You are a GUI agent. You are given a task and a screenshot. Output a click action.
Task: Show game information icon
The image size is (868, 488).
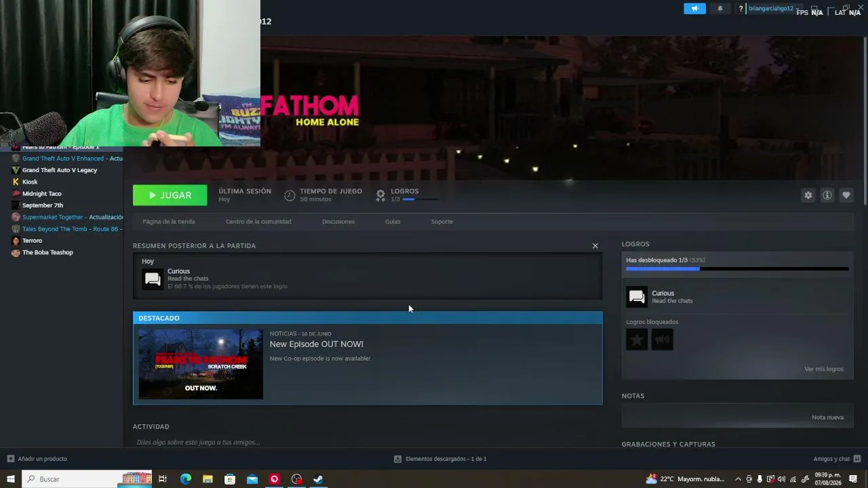click(x=827, y=195)
